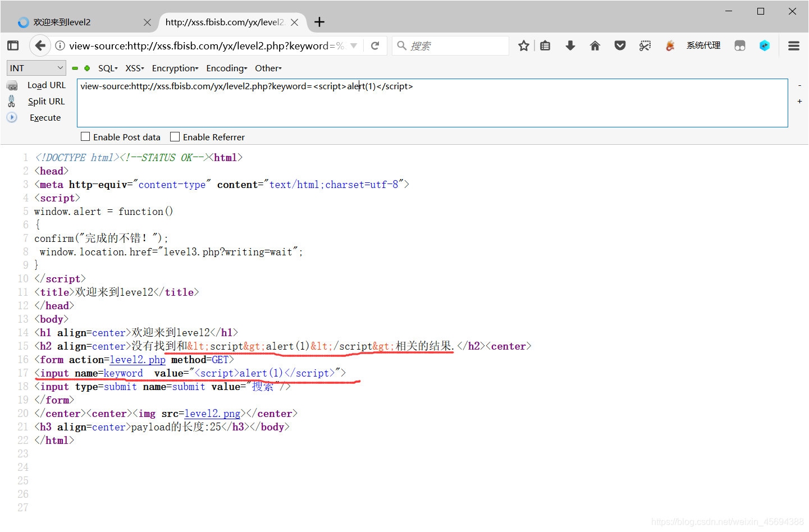This screenshot has height=532, width=809.
Task: Open the INT dropdown
Action: [x=36, y=68]
